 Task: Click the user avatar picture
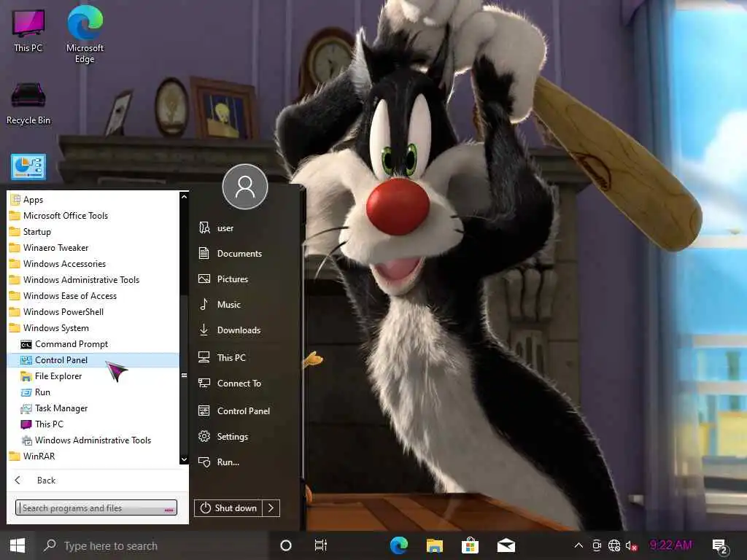[x=245, y=187]
